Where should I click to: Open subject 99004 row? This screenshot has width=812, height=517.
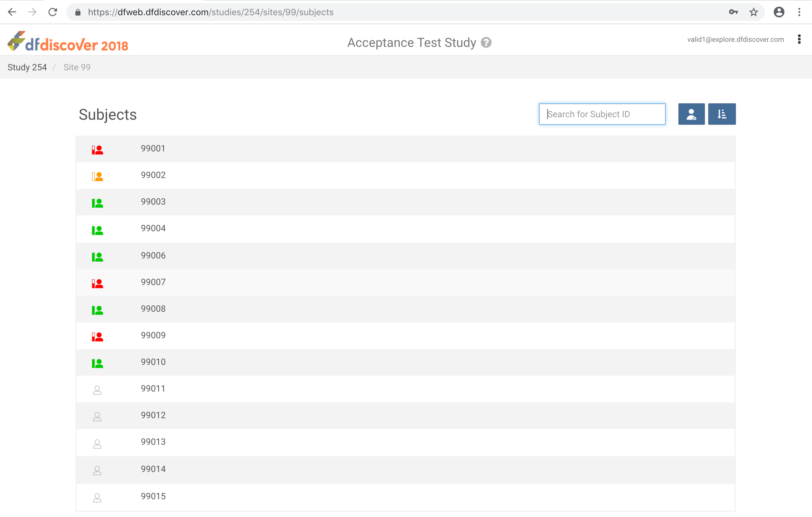pyautogui.click(x=153, y=228)
